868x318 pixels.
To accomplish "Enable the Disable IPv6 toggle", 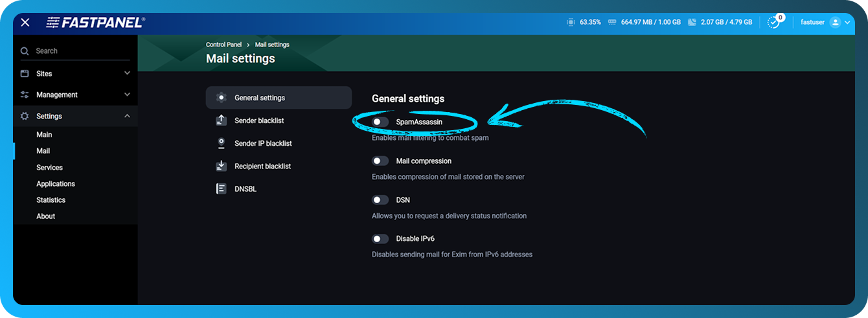I will pyautogui.click(x=380, y=239).
